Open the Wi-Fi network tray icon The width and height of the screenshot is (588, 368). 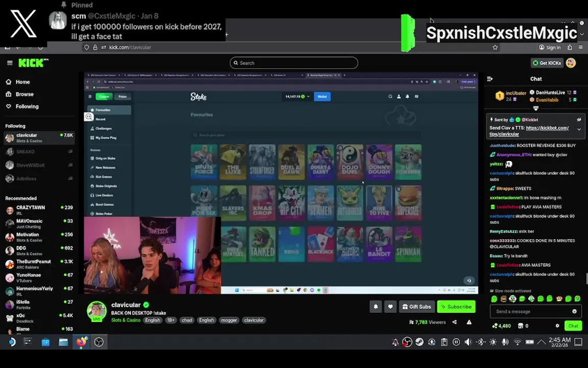click(x=518, y=342)
